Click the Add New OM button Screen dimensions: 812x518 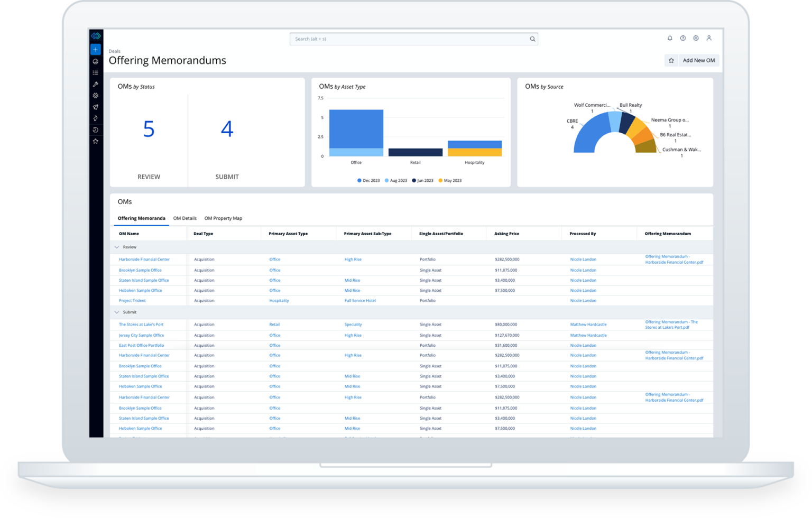[698, 61]
